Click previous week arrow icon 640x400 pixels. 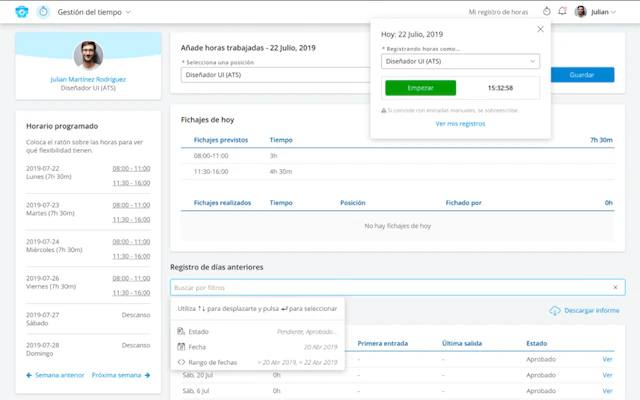[x=29, y=375]
